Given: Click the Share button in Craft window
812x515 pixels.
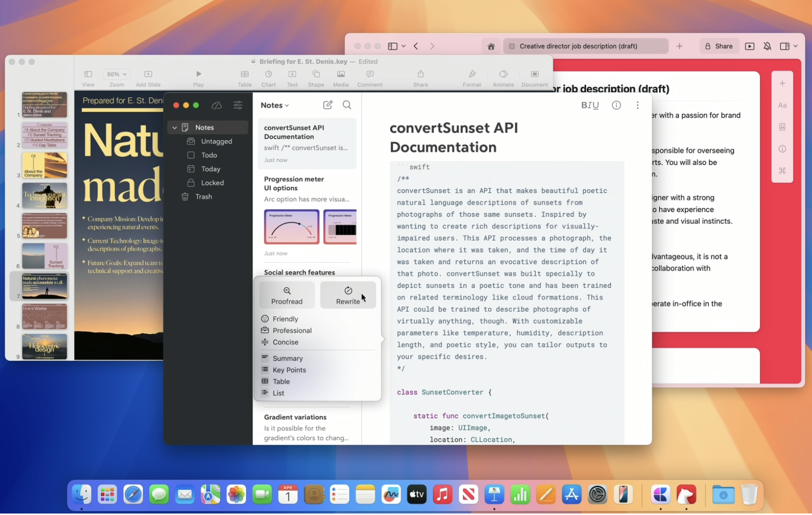Looking at the screenshot, I should (x=718, y=46).
